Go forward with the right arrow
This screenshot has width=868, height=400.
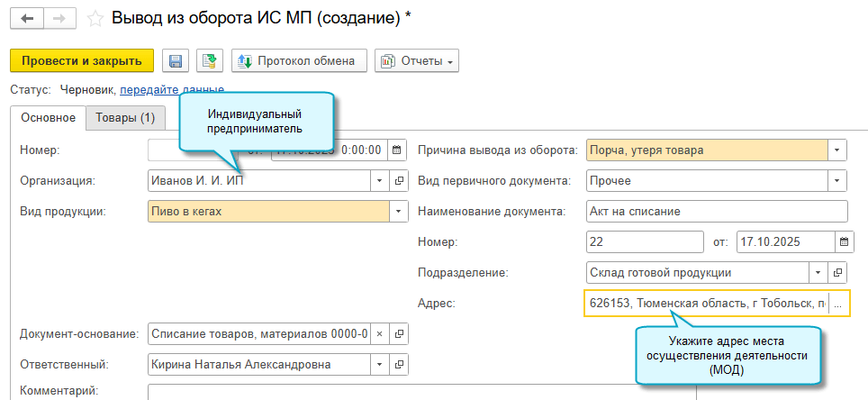click(x=59, y=17)
